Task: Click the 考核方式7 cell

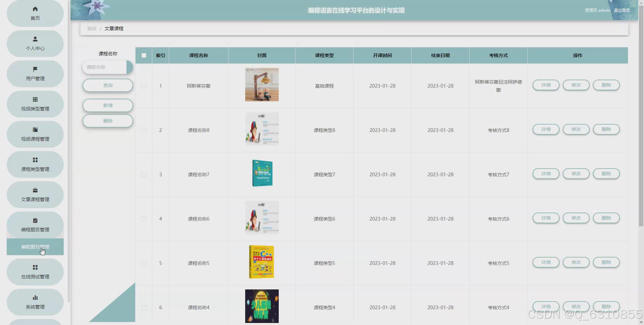Action: tap(498, 175)
